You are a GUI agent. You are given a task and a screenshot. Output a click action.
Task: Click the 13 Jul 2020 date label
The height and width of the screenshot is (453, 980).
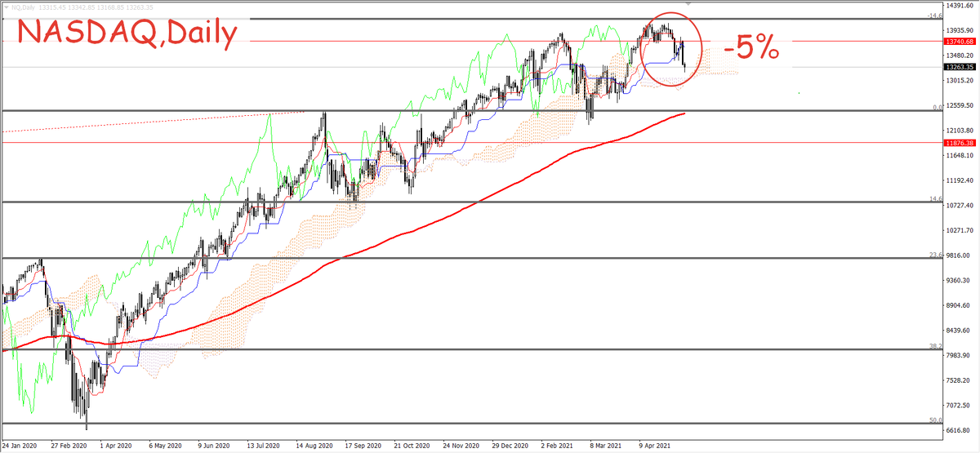pyautogui.click(x=264, y=446)
